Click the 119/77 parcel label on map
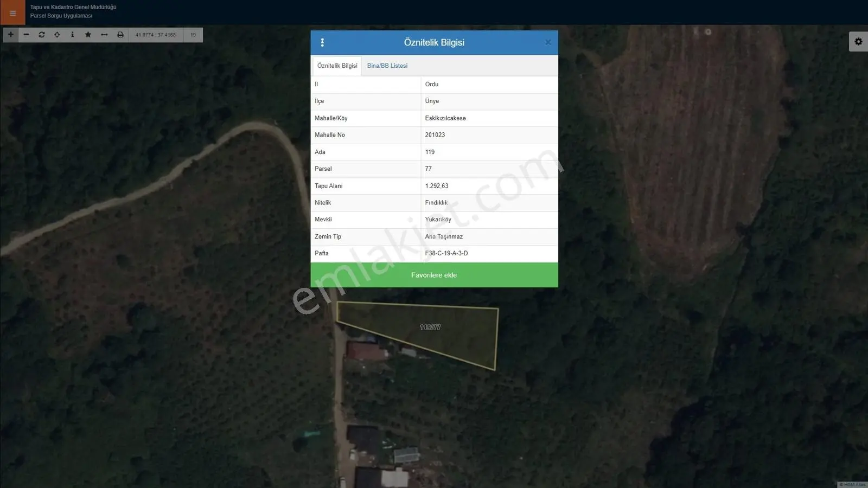 [430, 327]
